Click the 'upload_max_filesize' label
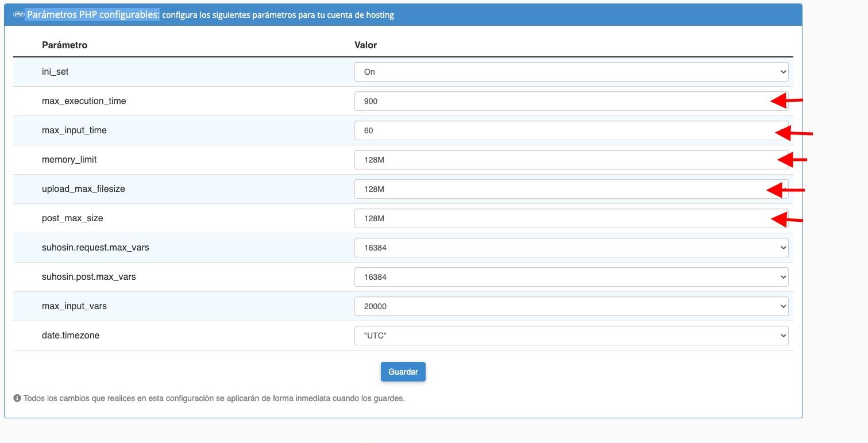The height and width of the screenshot is (443, 868). point(83,189)
